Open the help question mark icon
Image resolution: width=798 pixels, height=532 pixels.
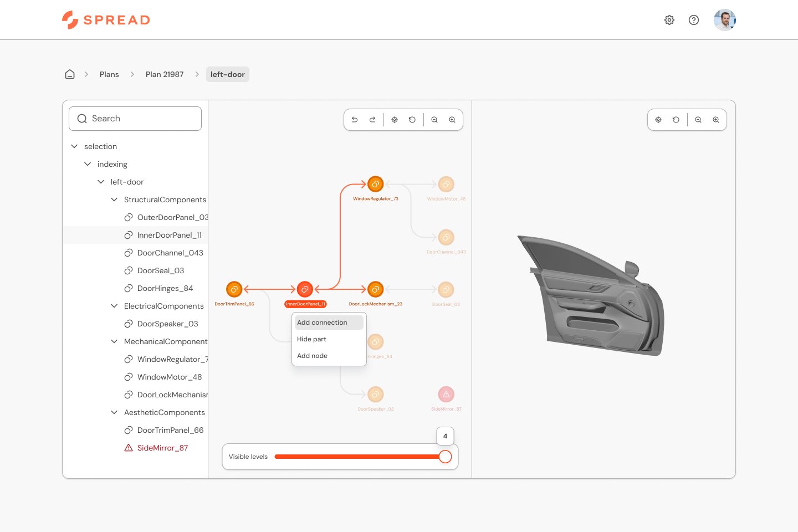pos(694,20)
